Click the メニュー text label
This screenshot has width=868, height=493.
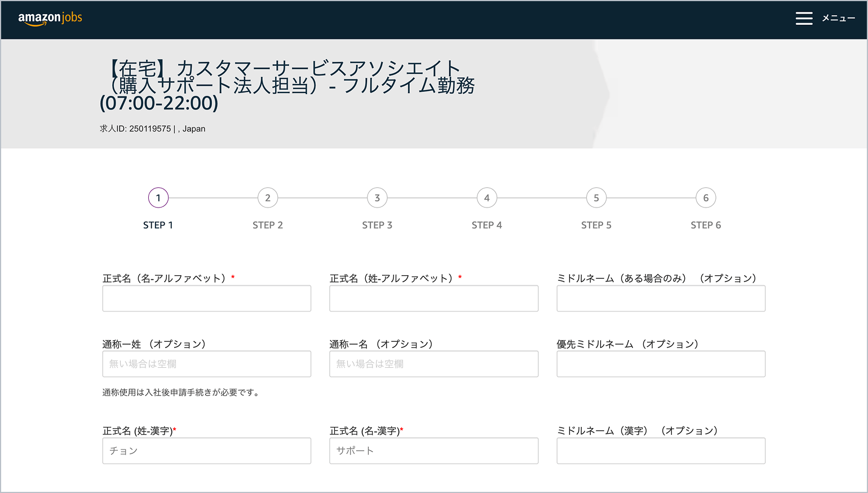coord(838,18)
